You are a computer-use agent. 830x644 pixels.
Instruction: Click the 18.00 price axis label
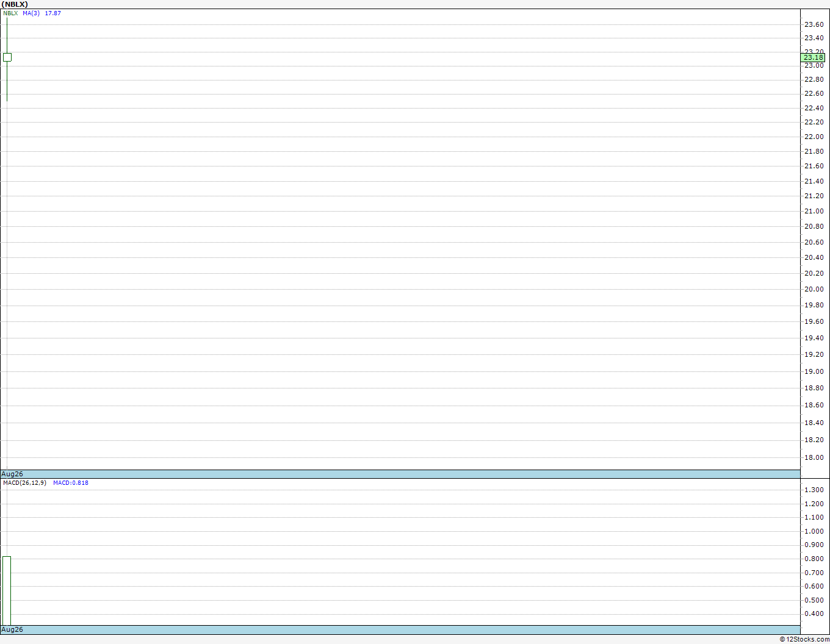814,457
